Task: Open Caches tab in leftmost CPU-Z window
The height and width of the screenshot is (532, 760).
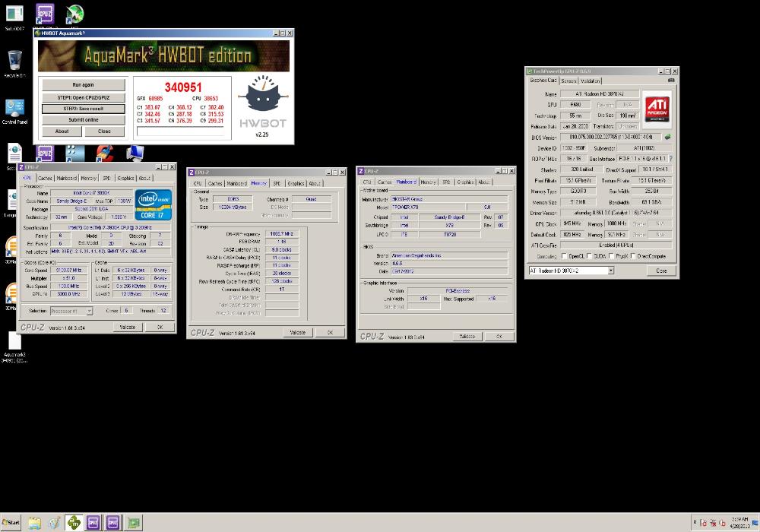Action: (x=45, y=179)
